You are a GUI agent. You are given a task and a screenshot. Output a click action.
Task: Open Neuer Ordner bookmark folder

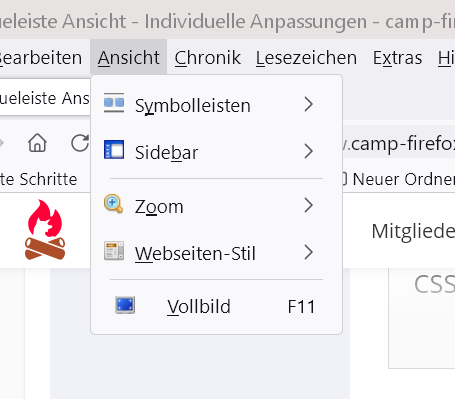tap(398, 179)
